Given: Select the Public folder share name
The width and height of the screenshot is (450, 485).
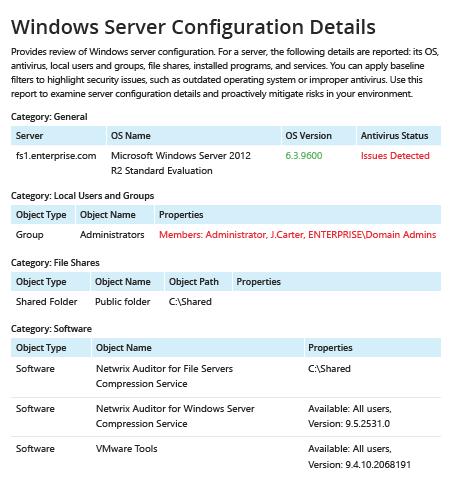Looking at the screenshot, I should (123, 302).
